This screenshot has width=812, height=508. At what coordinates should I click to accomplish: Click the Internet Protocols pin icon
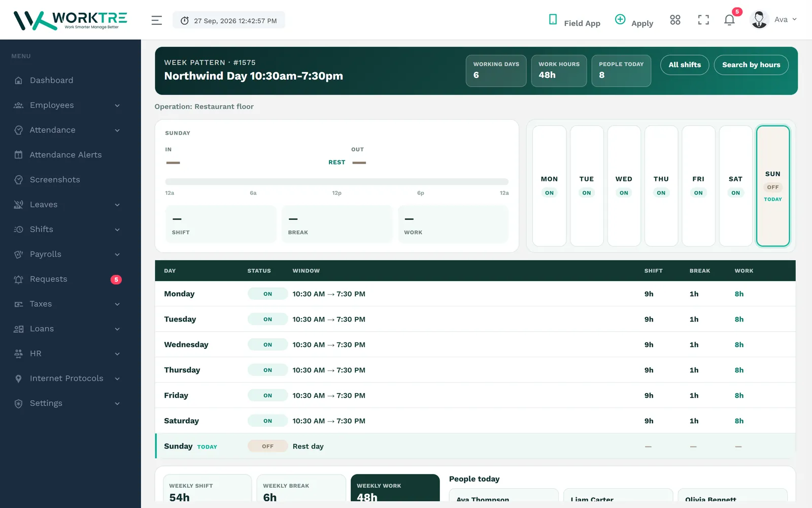tap(19, 378)
